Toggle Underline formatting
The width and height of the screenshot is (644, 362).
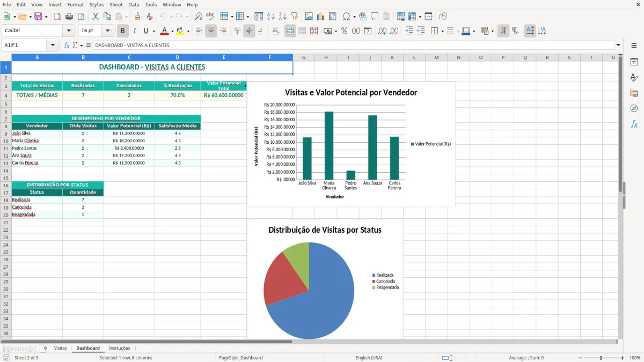coord(145,31)
